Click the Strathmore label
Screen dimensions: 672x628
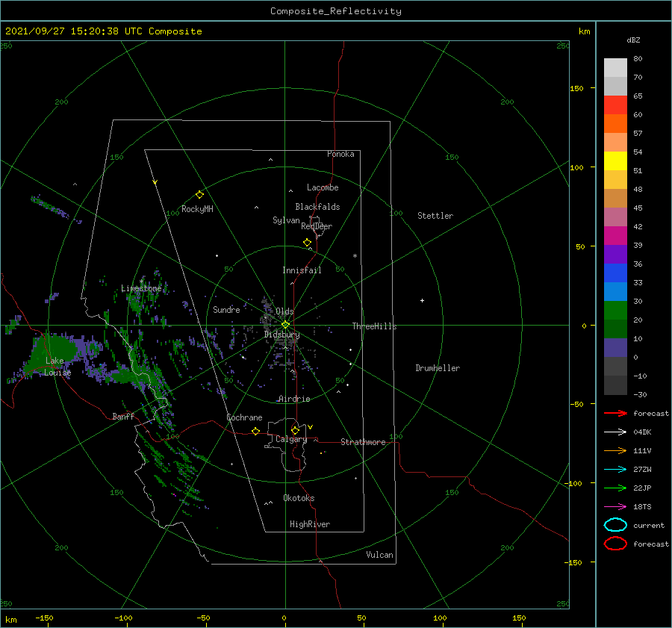(363, 442)
